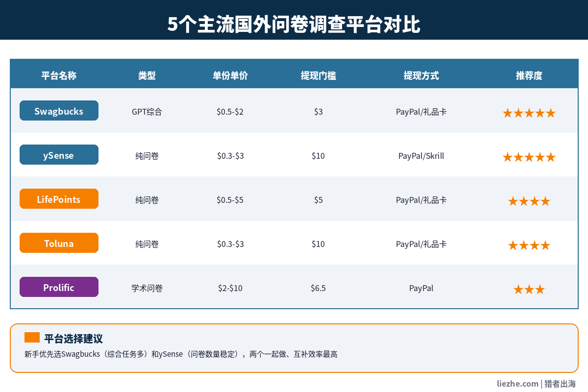
Task: Click Toluna's $0.3-$3 price cell
Action: coord(230,244)
